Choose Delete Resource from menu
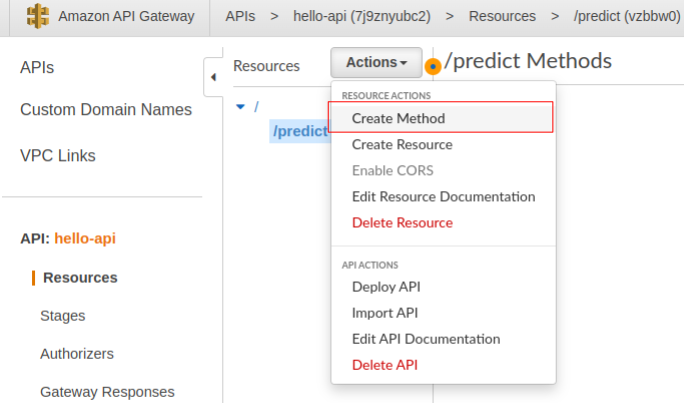Screen dimensions: 684x403 click(443, 223)
